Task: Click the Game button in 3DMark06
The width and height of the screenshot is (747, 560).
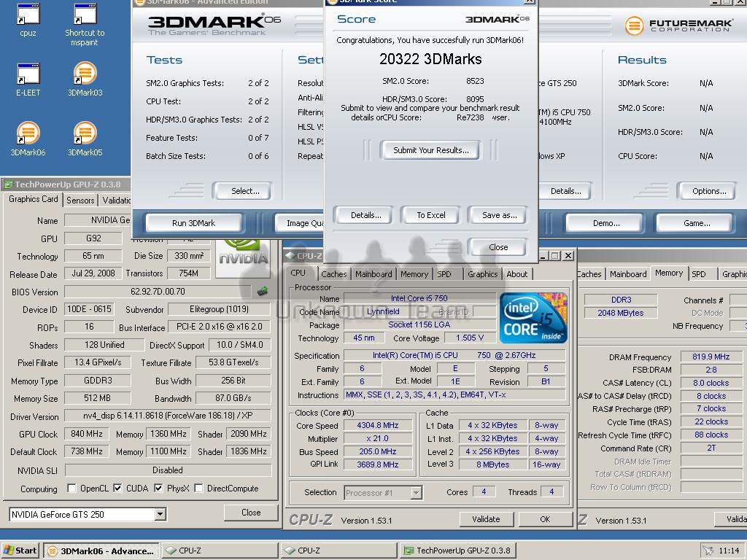Action: point(697,223)
